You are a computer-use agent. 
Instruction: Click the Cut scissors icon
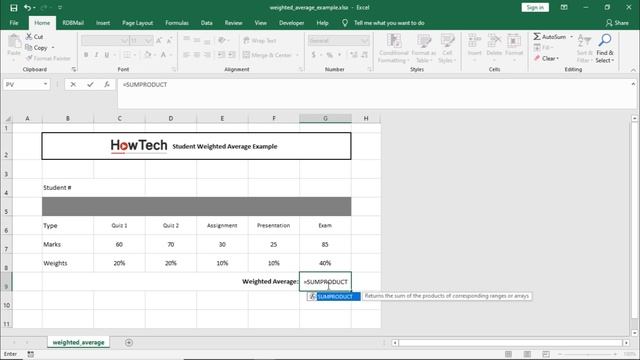click(29, 36)
